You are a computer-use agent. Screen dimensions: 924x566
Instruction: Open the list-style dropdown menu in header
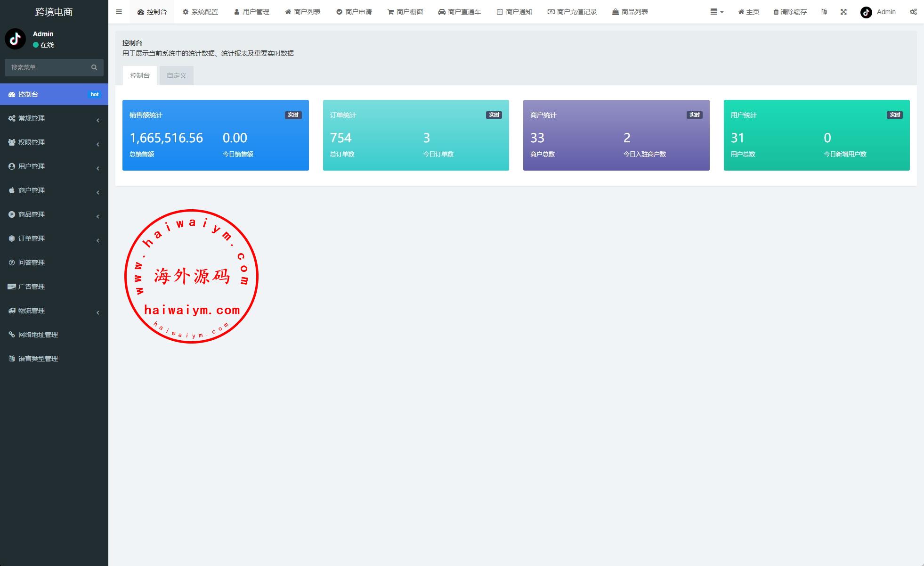pyautogui.click(x=716, y=12)
